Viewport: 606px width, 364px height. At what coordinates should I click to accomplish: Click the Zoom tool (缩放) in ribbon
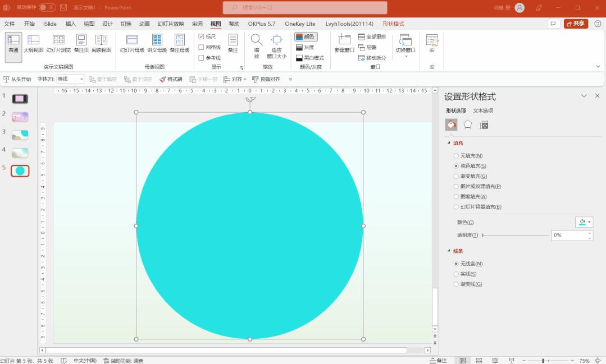(256, 45)
